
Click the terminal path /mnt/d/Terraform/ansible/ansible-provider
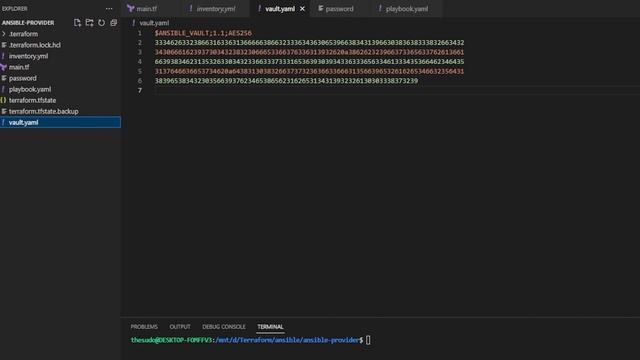click(x=287, y=340)
